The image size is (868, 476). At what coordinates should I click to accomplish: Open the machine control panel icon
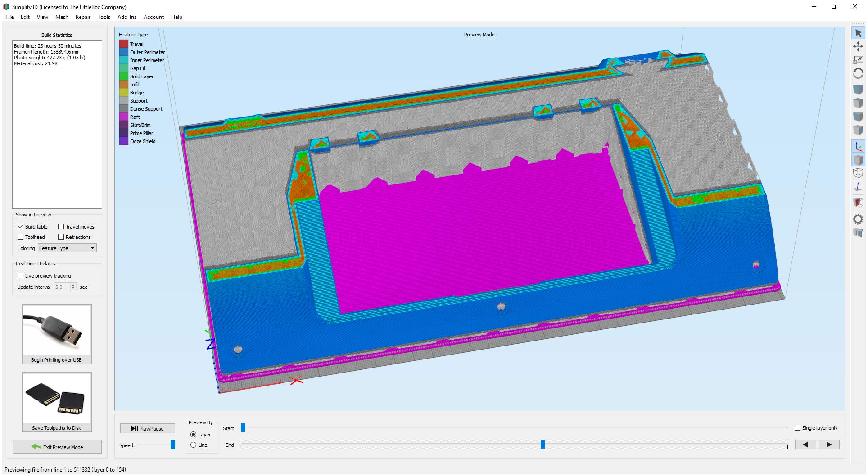click(x=858, y=233)
